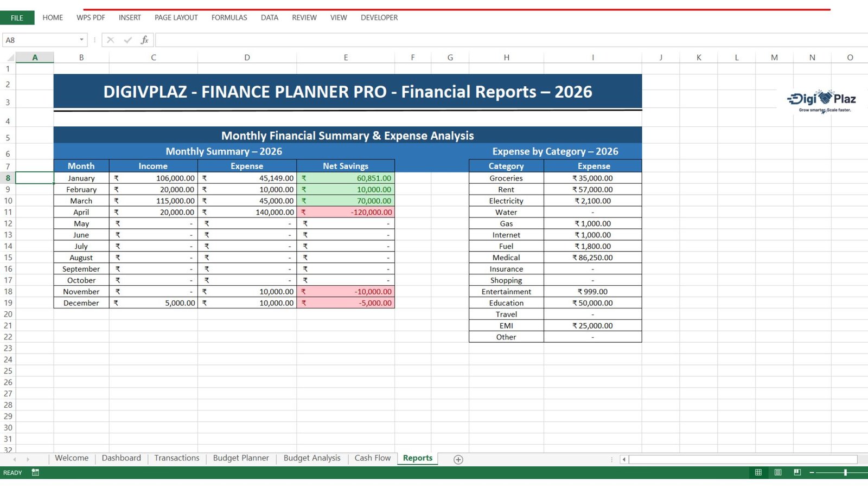The height and width of the screenshot is (488, 868).
Task: Select row 20 header
Action: pyautogui.click(x=8, y=314)
